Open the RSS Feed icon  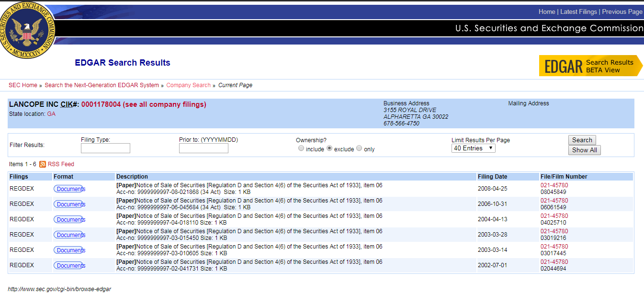tap(43, 164)
